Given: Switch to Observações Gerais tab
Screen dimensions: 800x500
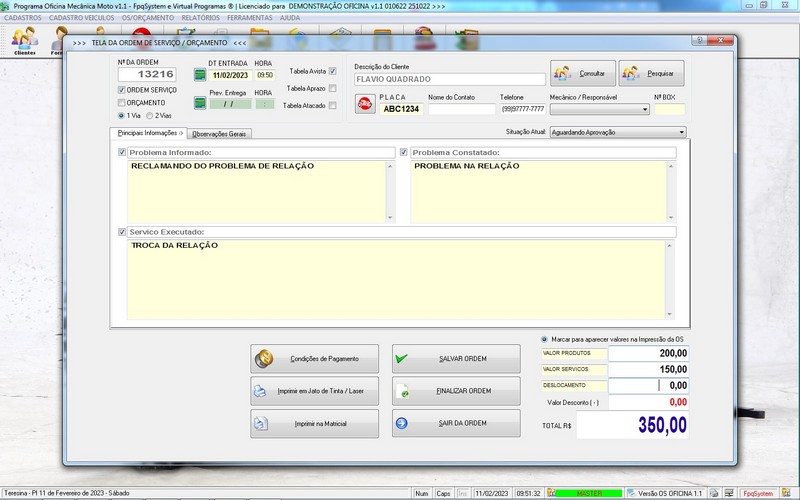Looking at the screenshot, I should (x=219, y=134).
